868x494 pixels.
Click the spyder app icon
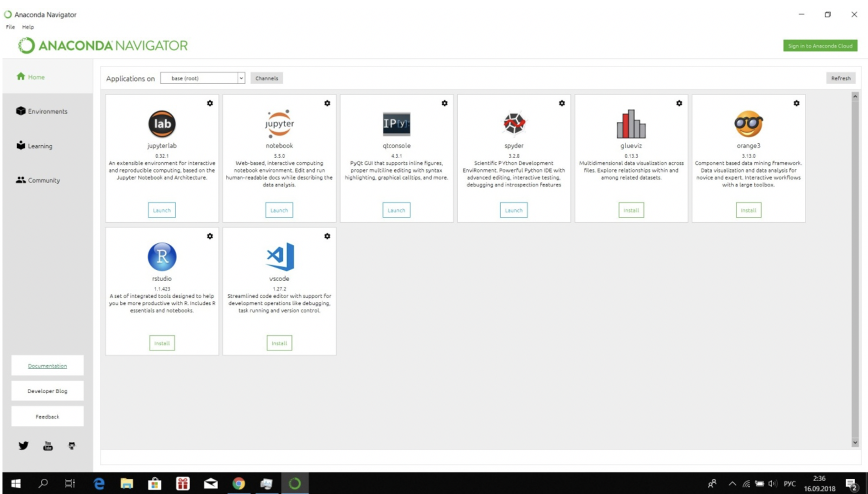pos(514,123)
